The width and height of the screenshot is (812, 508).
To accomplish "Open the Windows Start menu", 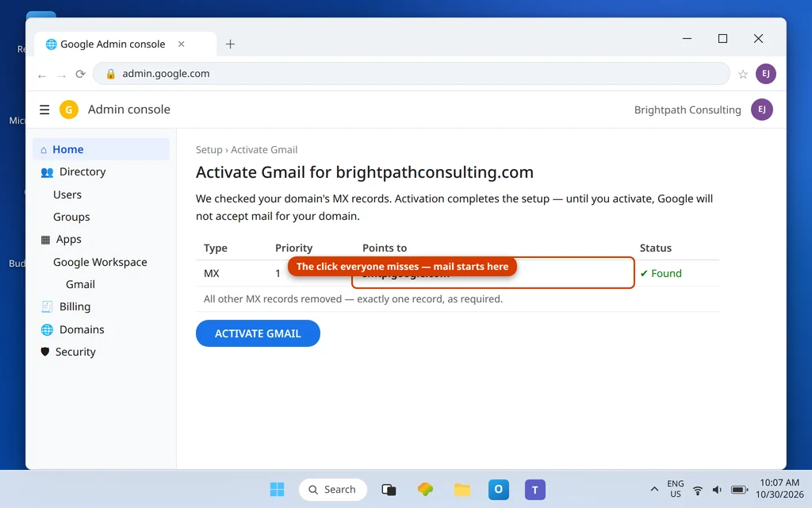I will 277,489.
